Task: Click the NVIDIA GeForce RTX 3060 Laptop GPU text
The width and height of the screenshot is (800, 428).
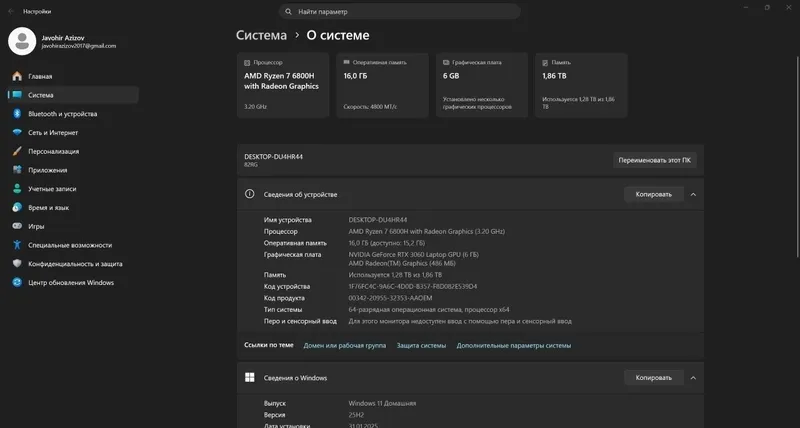Action: [413, 254]
